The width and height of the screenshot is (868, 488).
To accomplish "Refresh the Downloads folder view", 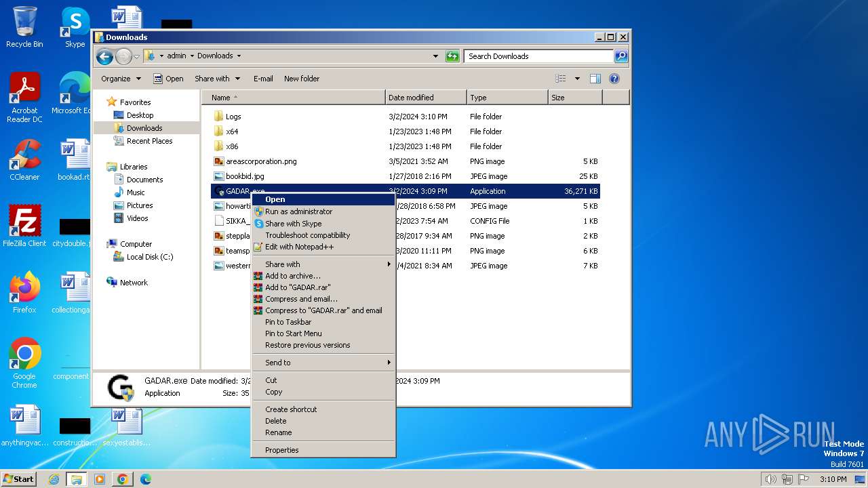I will [x=452, y=56].
